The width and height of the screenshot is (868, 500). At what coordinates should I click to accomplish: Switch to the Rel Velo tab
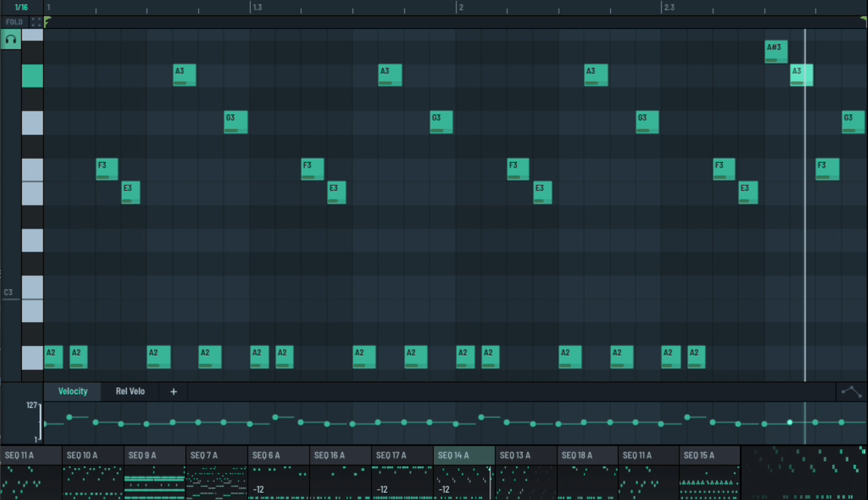130,391
